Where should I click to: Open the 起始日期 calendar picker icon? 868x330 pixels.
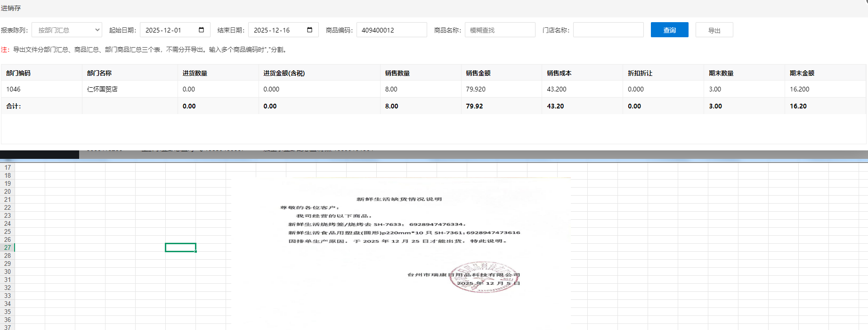(x=202, y=30)
